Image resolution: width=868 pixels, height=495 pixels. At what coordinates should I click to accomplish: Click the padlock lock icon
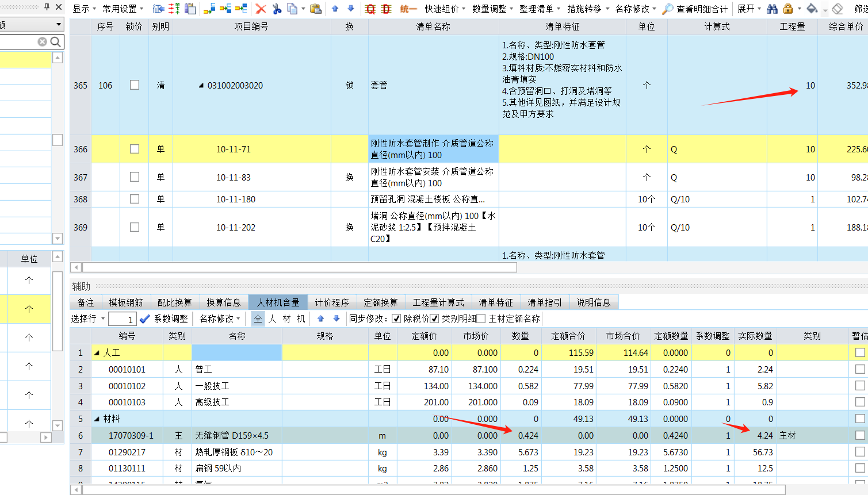point(788,9)
